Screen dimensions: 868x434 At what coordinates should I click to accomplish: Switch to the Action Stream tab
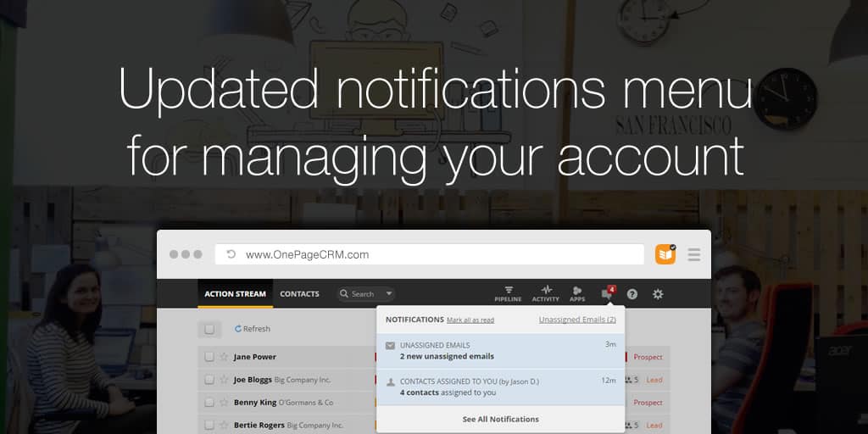[x=236, y=293]
